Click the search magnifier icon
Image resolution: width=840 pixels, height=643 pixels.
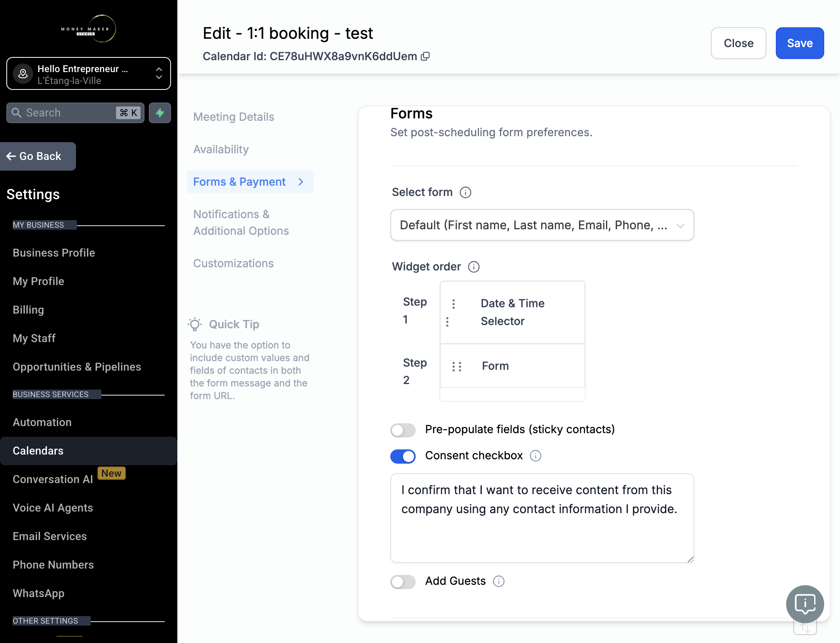tap(16, 113)
